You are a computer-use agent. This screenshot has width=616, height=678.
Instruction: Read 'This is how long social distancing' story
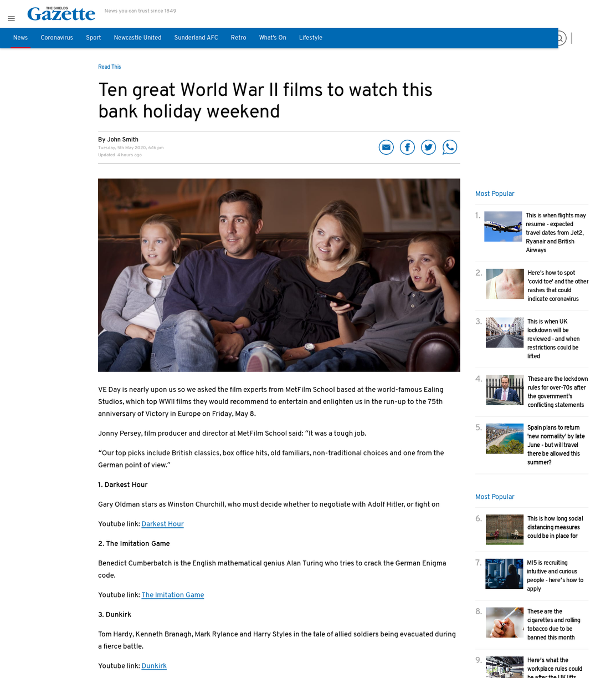(x=555, y=527)
